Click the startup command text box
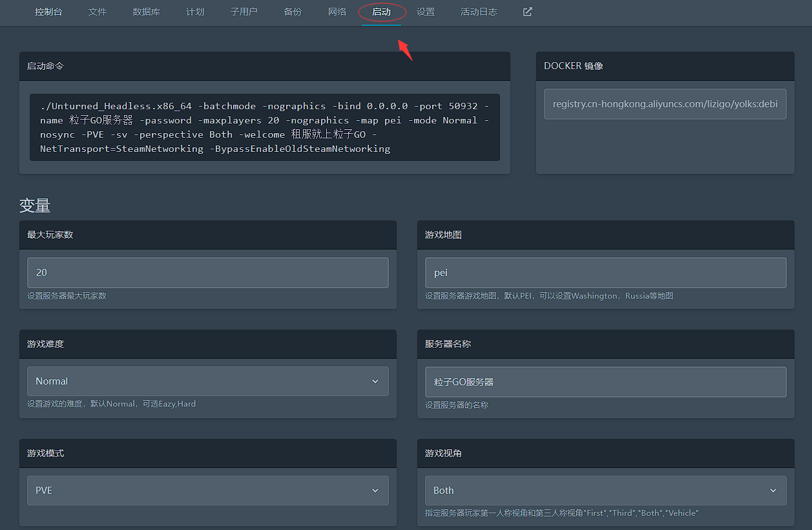The width and height of the screenshot is (812, 530). (265, 127)
